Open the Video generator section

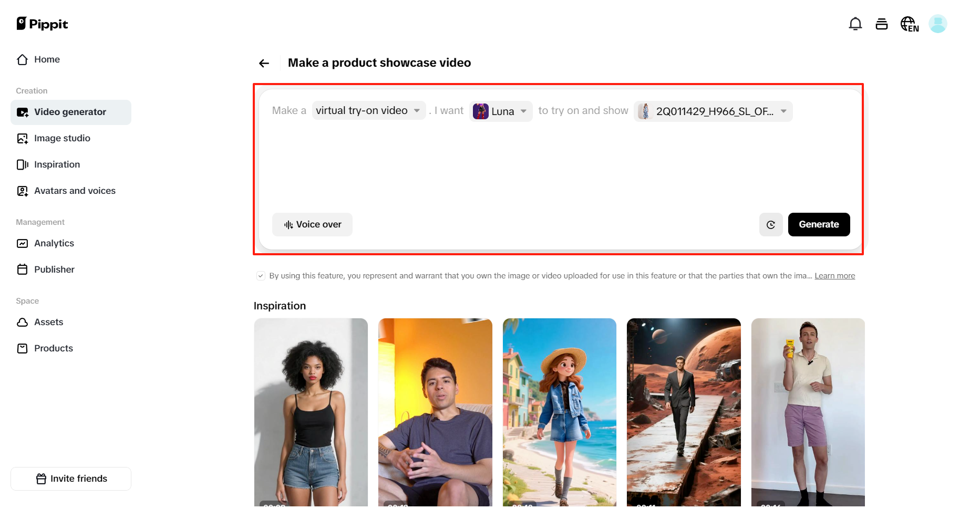[70, 112]
